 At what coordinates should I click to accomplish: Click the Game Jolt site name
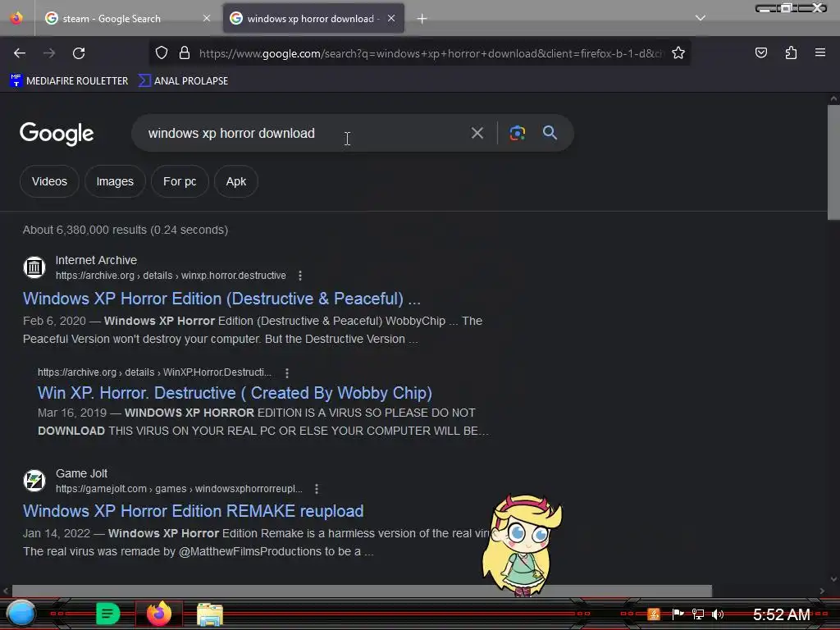pyautogui.click(x=81, y=473)
